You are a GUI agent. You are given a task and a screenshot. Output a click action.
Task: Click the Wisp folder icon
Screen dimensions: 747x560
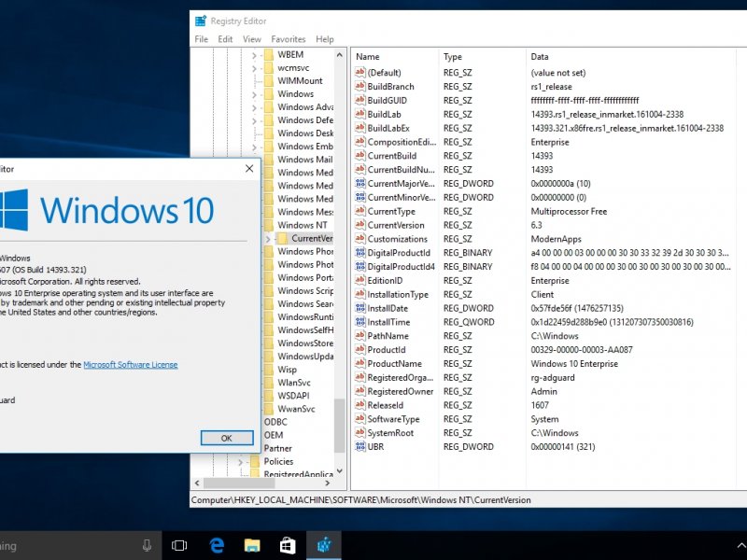(x=269, y=369)
